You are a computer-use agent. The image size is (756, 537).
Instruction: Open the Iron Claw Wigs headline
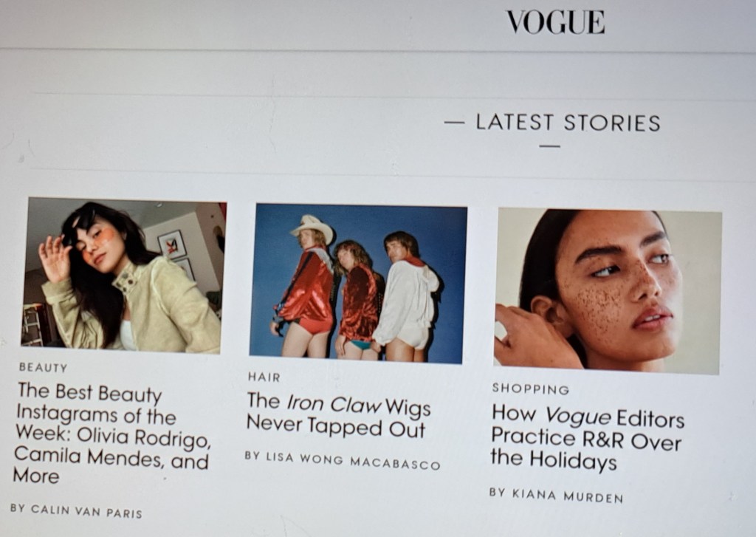(338, 415)
